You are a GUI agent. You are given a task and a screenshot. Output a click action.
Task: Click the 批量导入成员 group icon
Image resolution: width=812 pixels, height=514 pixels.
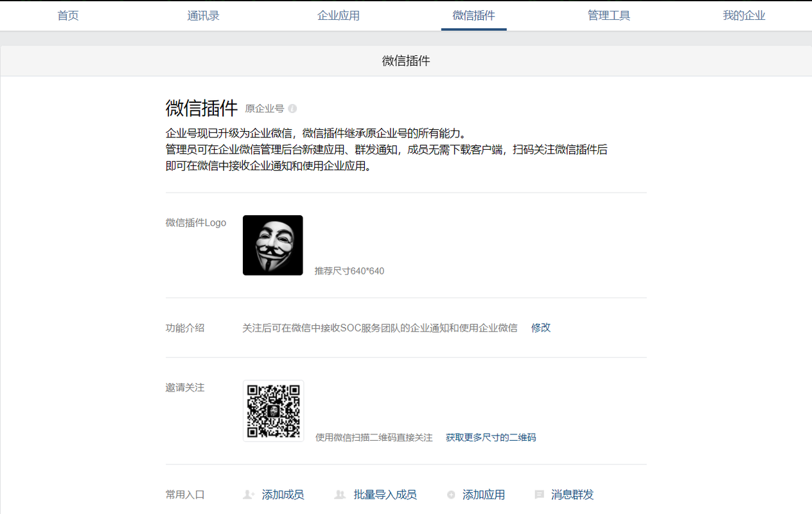tap(340, 495)
